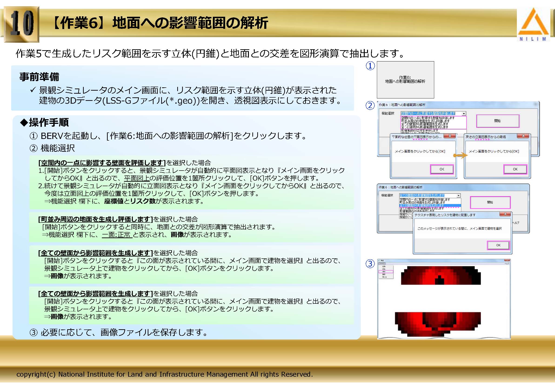
Task: Click the 事前準備 heading
Action: click(x=39, y=77)
